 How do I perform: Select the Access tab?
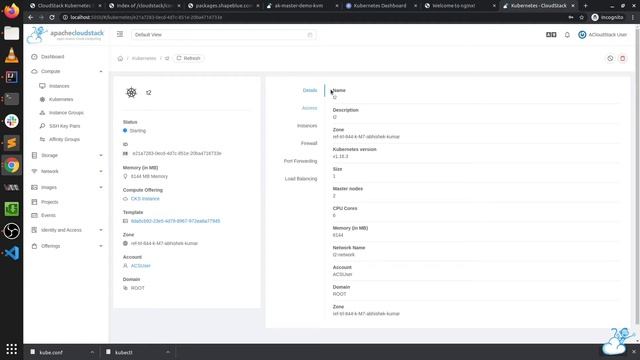click(309, 108)
